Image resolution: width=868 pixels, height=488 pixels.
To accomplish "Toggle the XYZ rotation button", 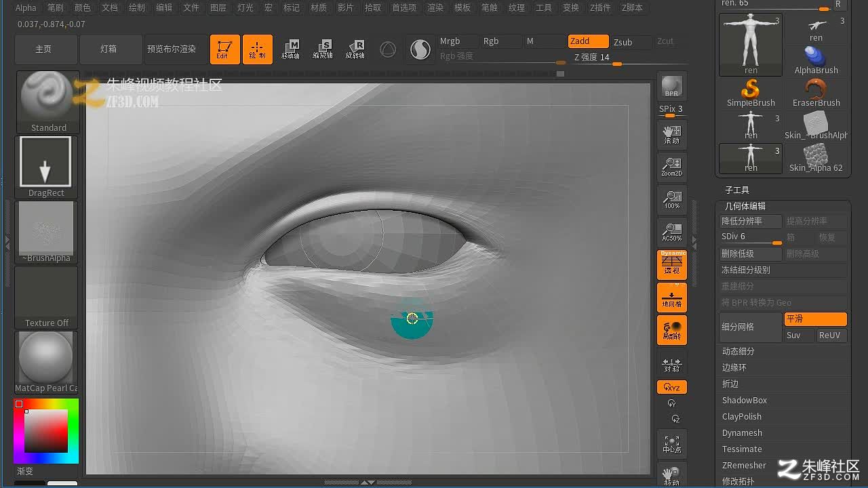I will (x=671, y=387).
